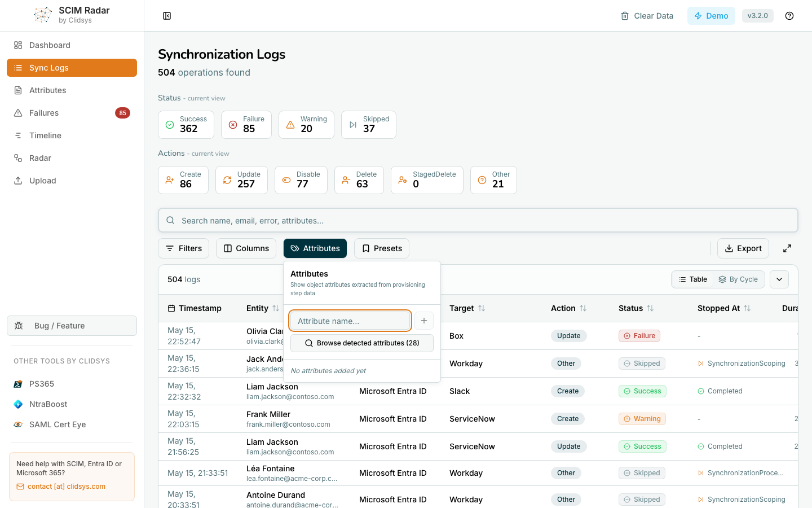The height and width of the screenshot is (508, 812).
Task: Click Create action pill in Slack row
Action: click(x=568, y=391)
